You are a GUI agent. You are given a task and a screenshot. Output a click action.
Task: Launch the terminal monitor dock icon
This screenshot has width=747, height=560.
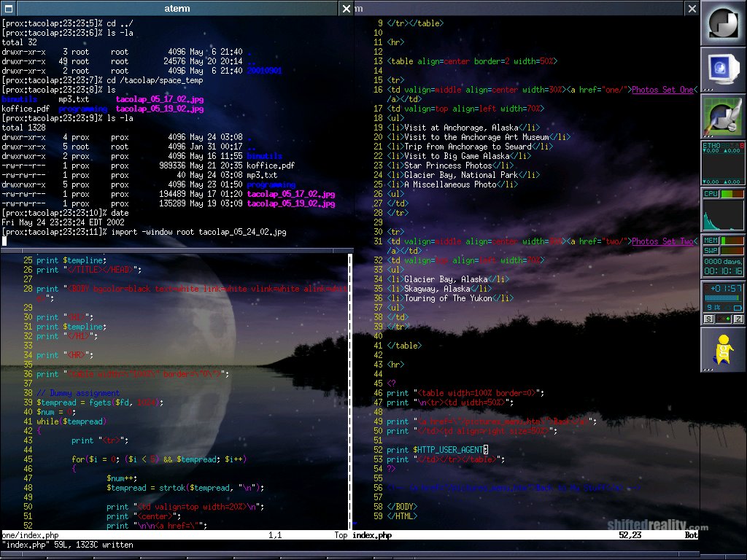tap(723, 69)
